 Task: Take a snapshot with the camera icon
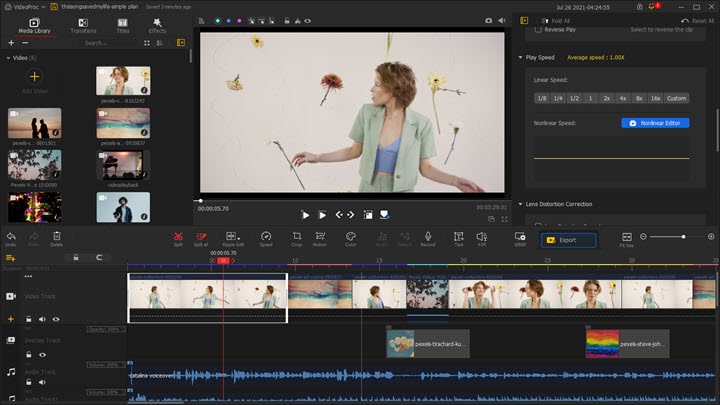489,20
